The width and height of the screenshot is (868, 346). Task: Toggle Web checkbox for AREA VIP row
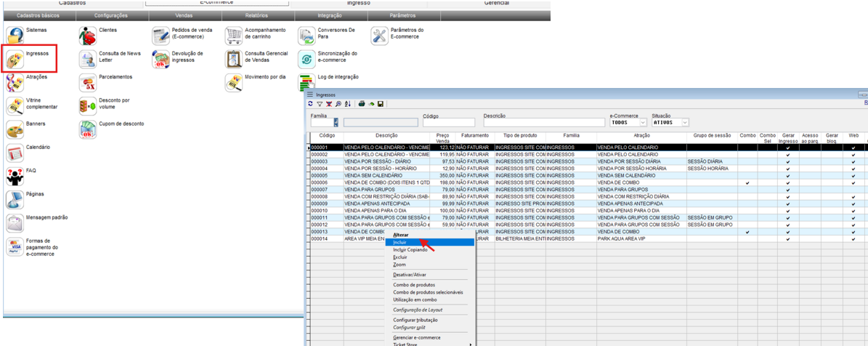(x=853, y=238)
